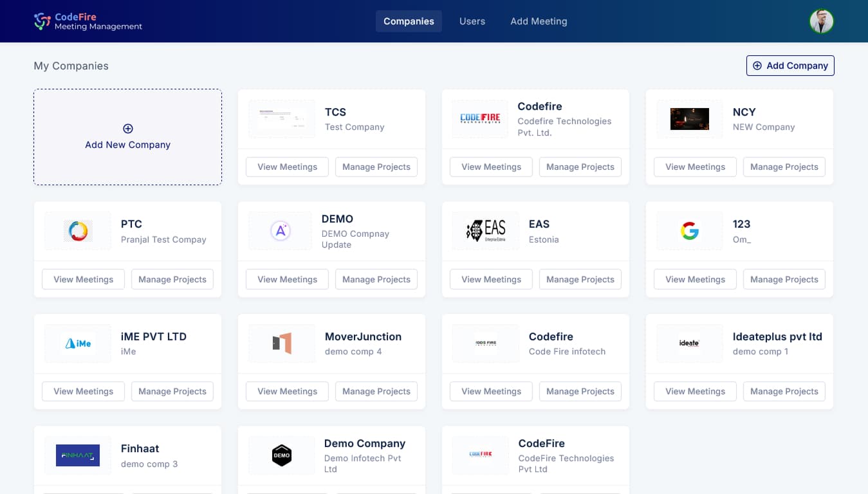View Meetings for Code Fire infotech
This screenshot has height=494, width=868.
click(491, 391)
